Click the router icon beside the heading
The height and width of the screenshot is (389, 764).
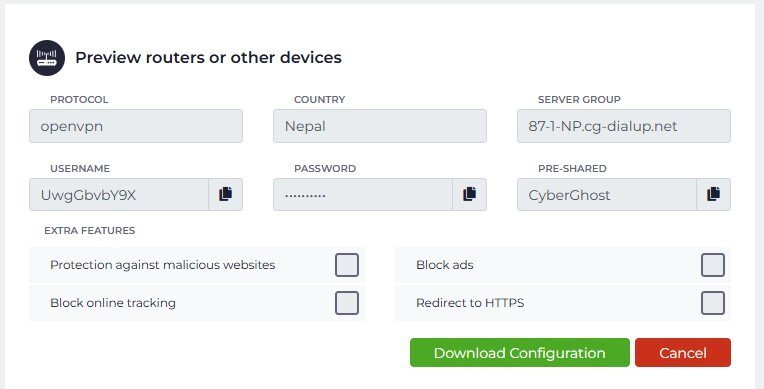47,58
